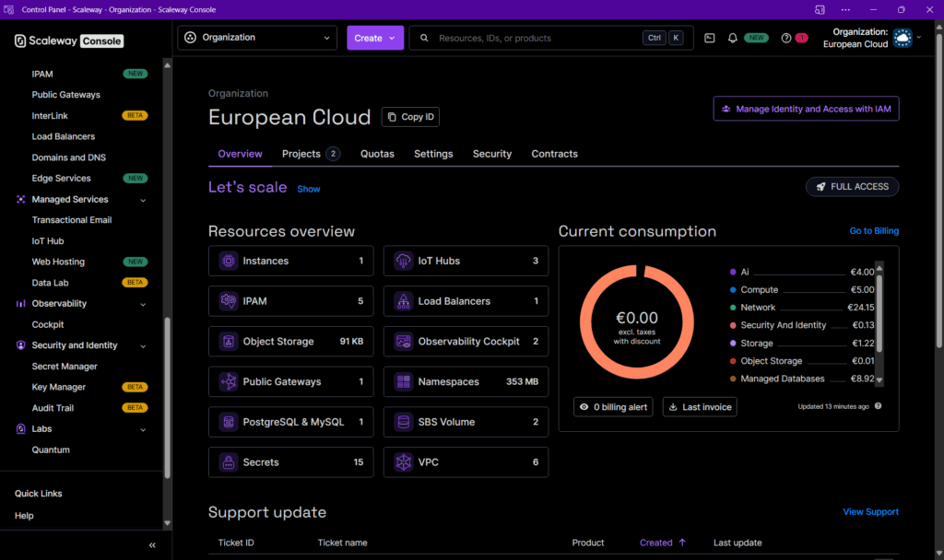
Task: Download the Last invoice
Action: coord(700,407)
